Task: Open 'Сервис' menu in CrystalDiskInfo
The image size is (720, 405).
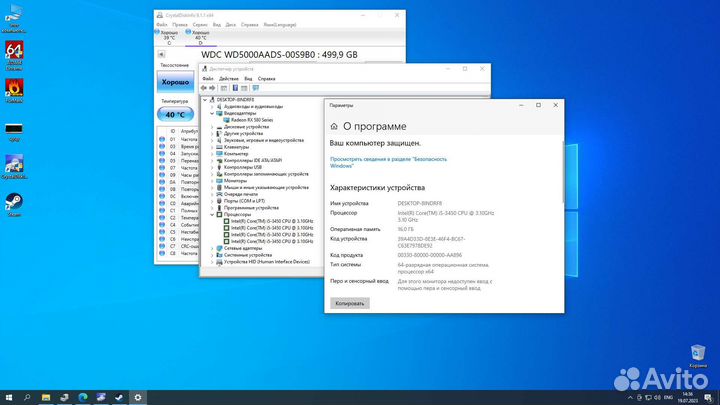Action: coord(200,25)
